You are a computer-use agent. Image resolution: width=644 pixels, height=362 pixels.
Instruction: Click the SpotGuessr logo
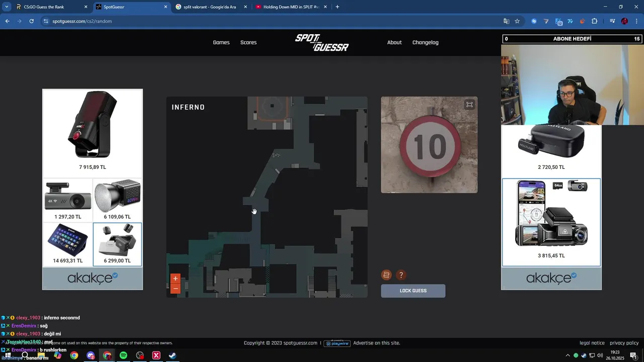pos(322,43)
